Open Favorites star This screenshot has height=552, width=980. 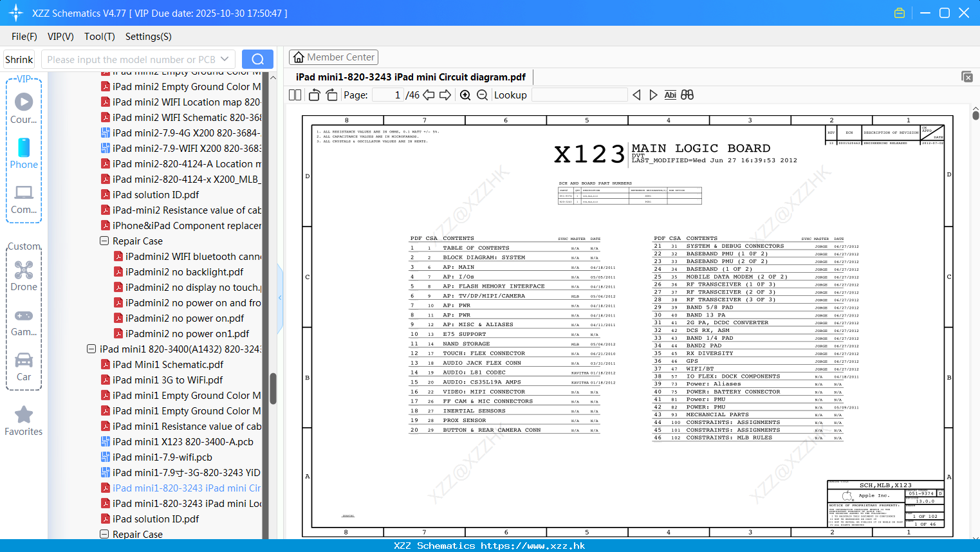[x=24, y=421]
